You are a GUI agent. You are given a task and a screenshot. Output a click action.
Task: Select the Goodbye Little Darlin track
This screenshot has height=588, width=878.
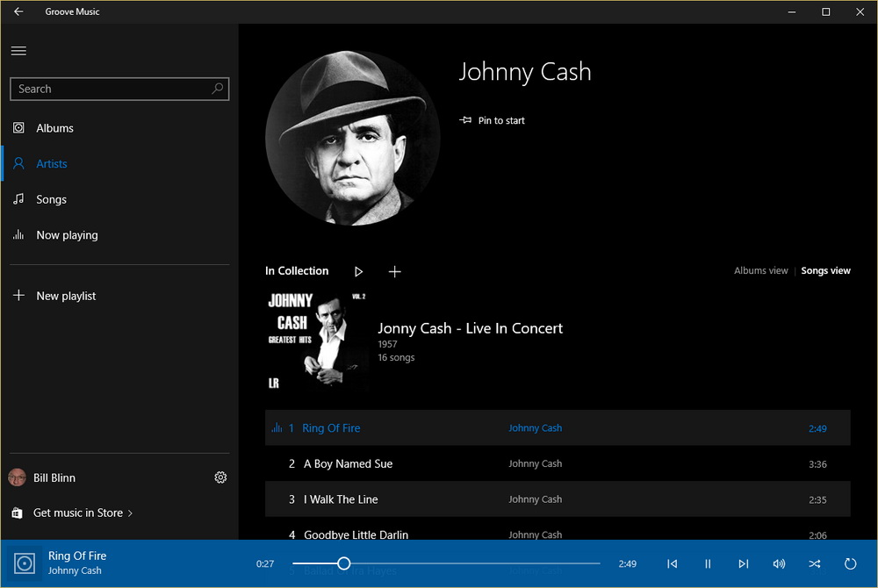(x=558, y=528)
